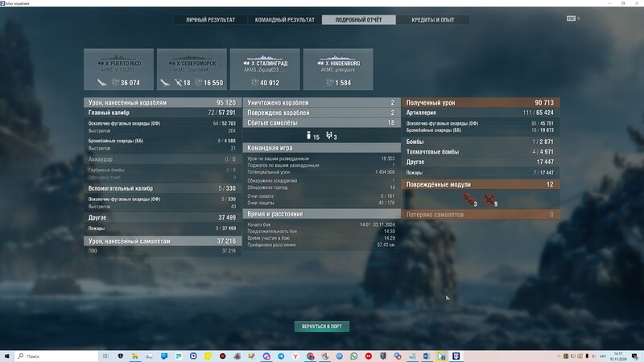
Task: Click the Командная игра header
Action: [321, 148]
